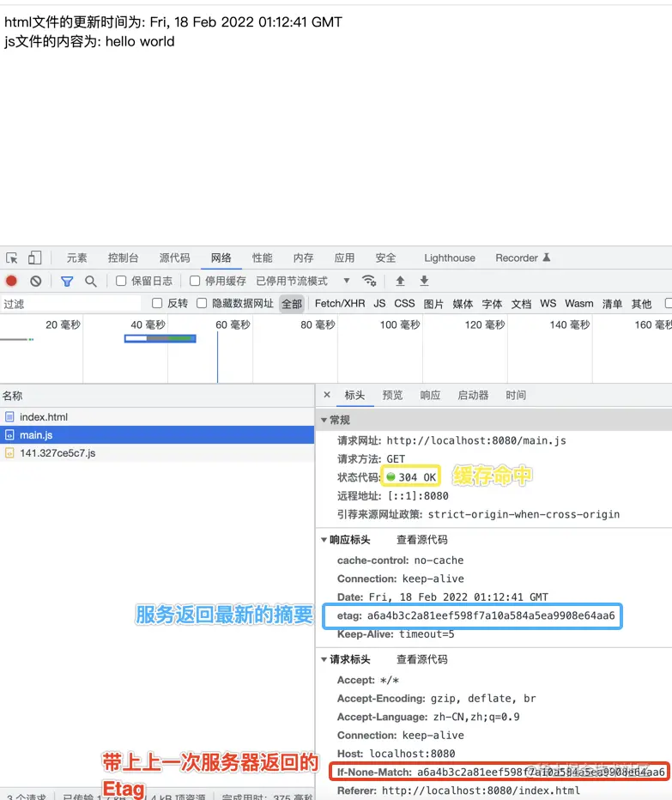Viewport: 672px width, 800px height.
Task: Import HAR file upload arrow icon
Action: point(400,281)
